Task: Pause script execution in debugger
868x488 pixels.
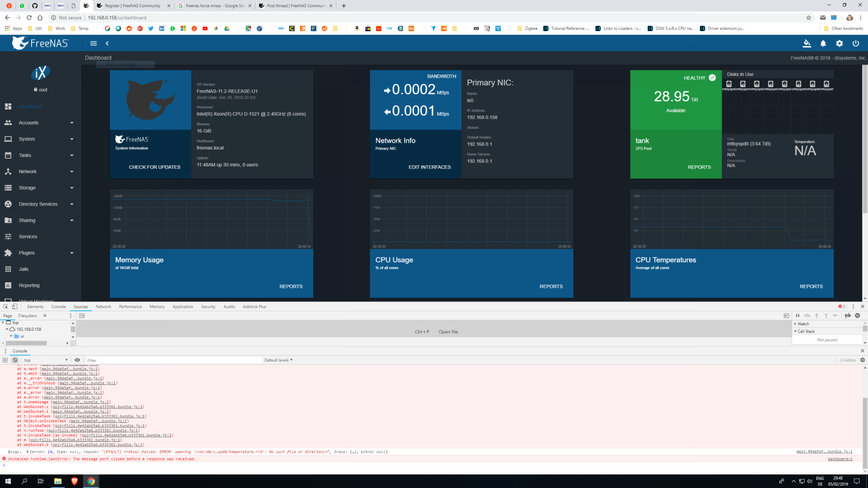Action: pyautogui.click(x=797, y=316)
